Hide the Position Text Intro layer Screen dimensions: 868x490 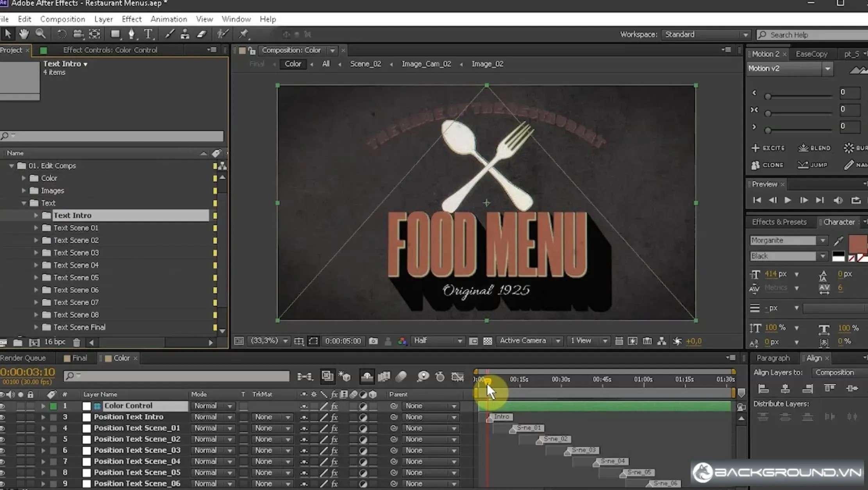pyautogui.click(x=3, y=417)
